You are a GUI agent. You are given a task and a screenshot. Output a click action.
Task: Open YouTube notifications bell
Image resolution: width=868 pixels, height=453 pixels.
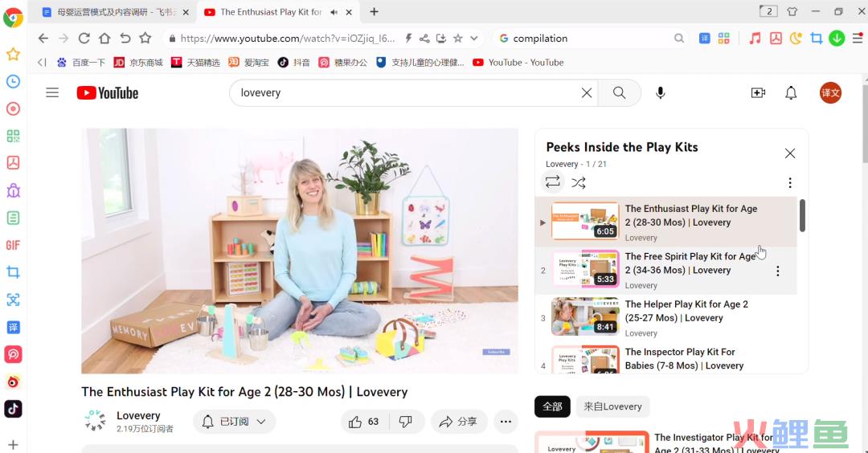click(x=791, y=93)
